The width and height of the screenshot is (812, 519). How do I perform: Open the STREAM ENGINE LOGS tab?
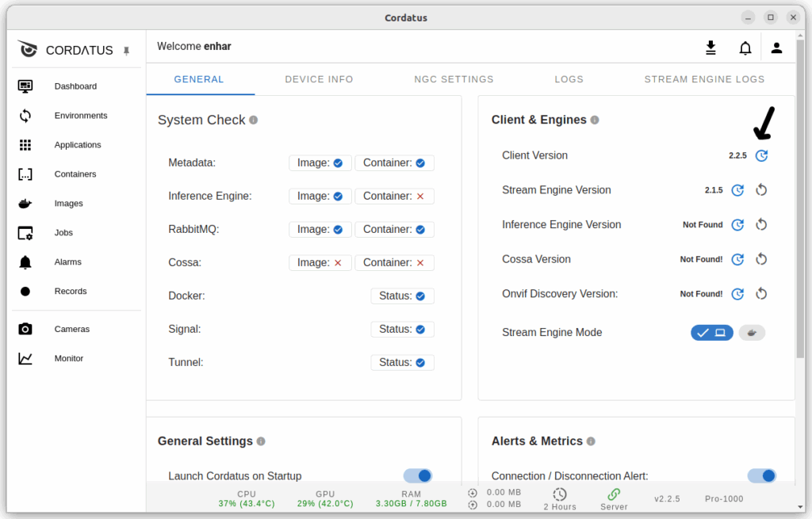point(704,79)
